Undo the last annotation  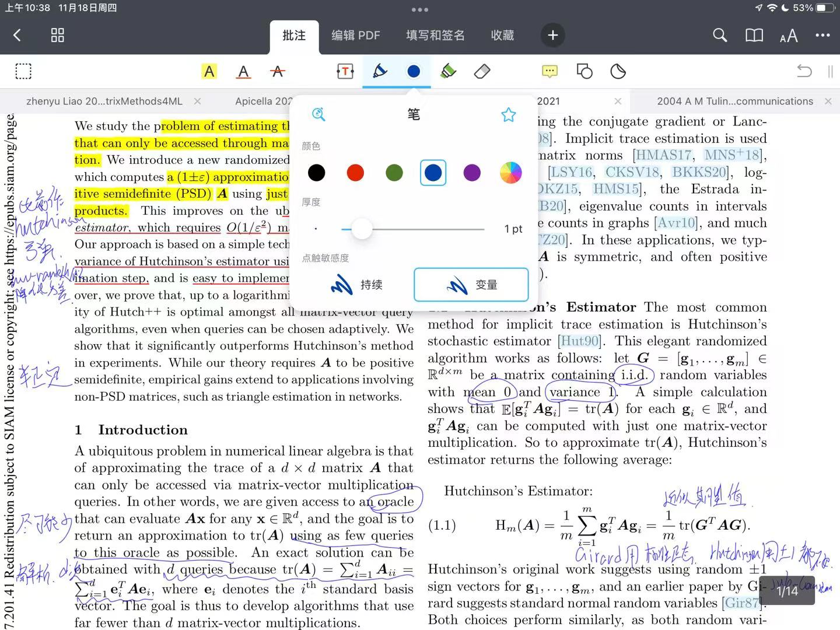click(x=804, y=71)
